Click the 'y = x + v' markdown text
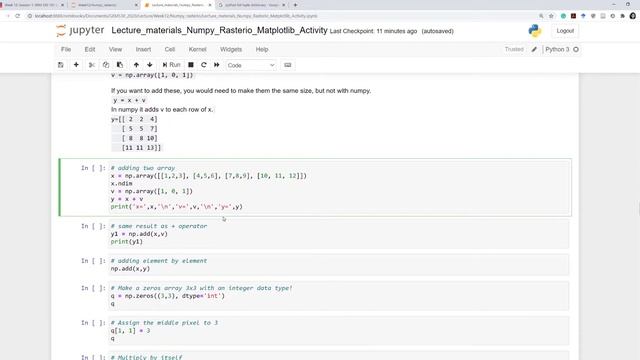 point(129,100)
